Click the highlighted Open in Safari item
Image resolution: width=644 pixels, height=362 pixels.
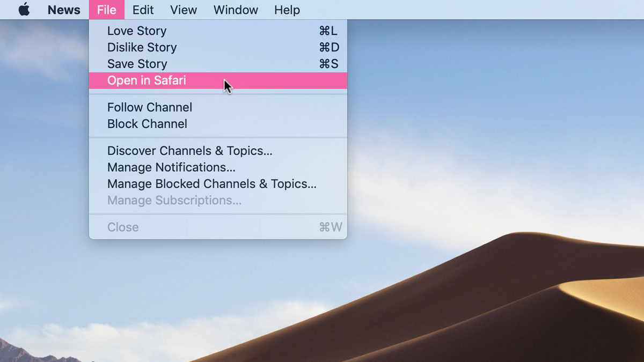(x=218, y=80)
